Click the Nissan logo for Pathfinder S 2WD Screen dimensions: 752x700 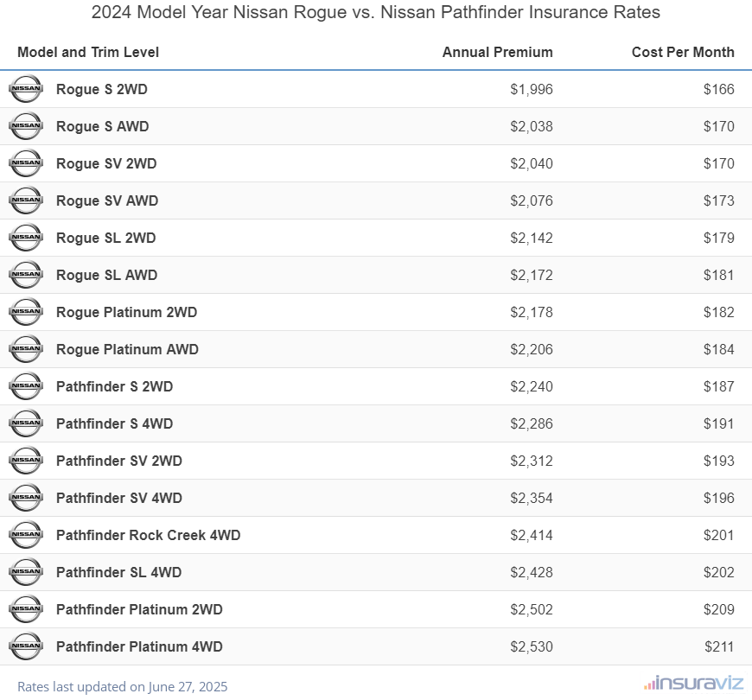26,386
